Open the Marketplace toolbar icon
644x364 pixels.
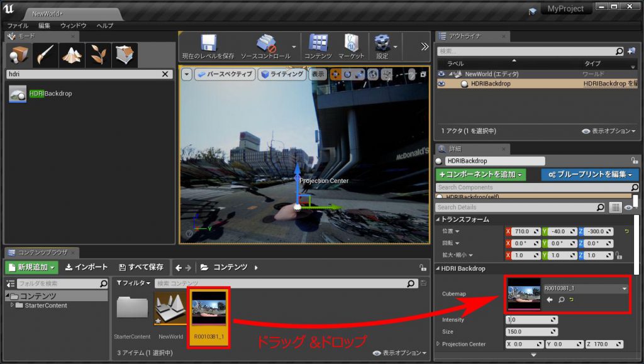[x=352, y=43]
